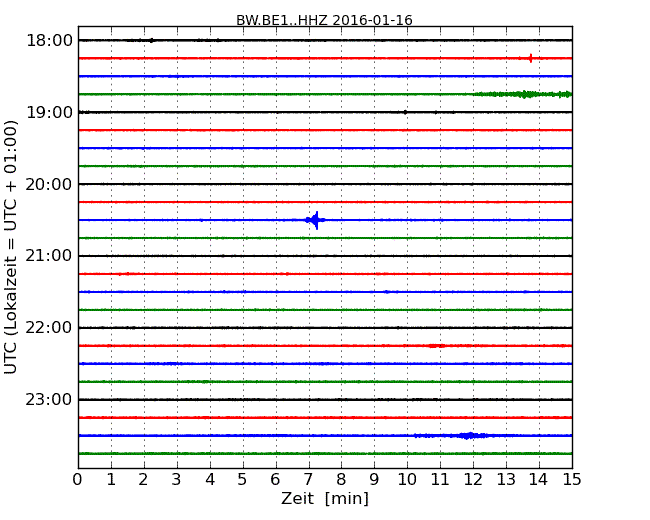Screen dimensions: 650x520
Task: Select the small red event on the 22:15 trace
Action: pyautogui.click(x=437, y=346)
